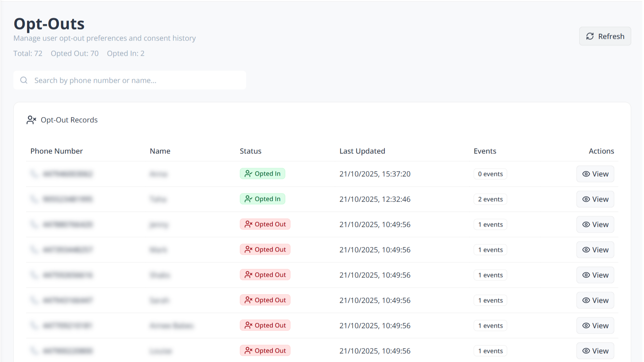Toggle the Opted In badge on the first record

coord(262,173)
